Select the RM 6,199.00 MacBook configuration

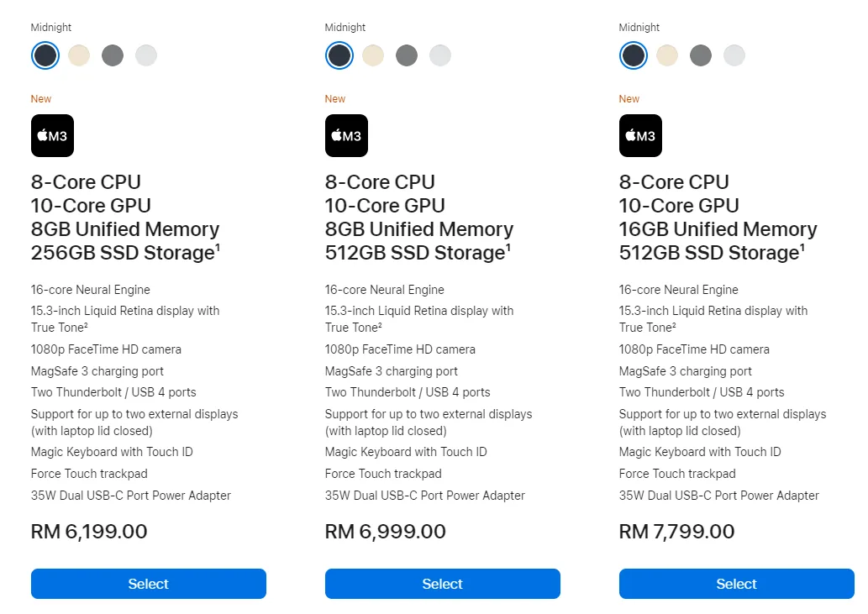point(149,584)
